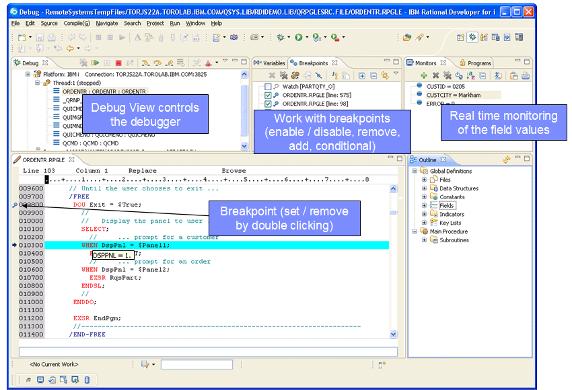
Task: Select the ORDENTR.RPGLE editor tab
Action: 43,160
